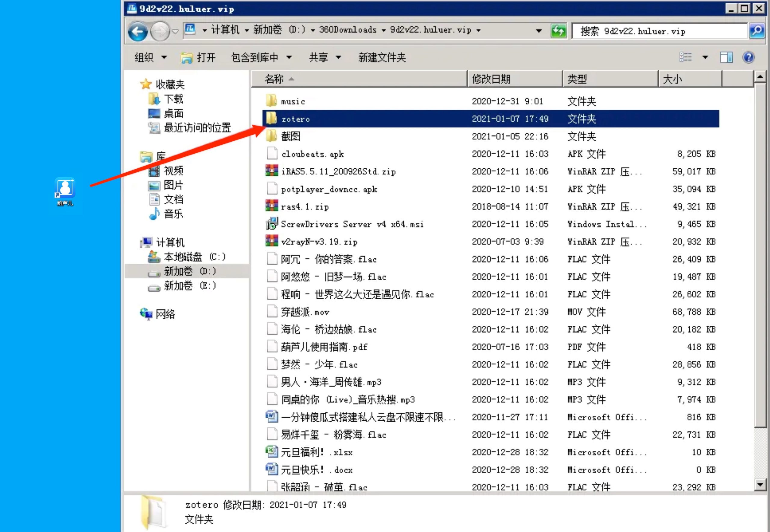Screen dimensions: 770x532
Task: Click 新建文件夹 button
Action: [x=382, y=57]
